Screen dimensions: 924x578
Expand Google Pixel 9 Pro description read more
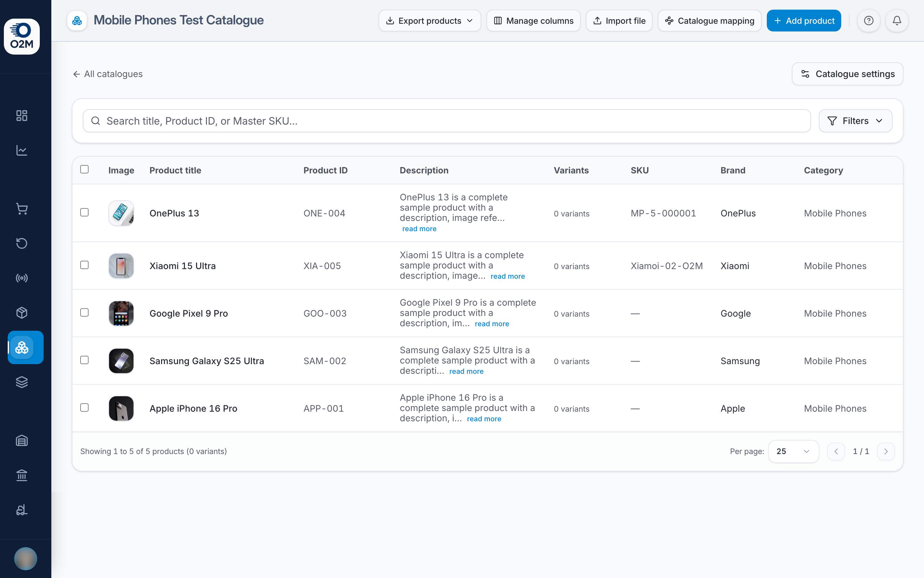point(492,324)
